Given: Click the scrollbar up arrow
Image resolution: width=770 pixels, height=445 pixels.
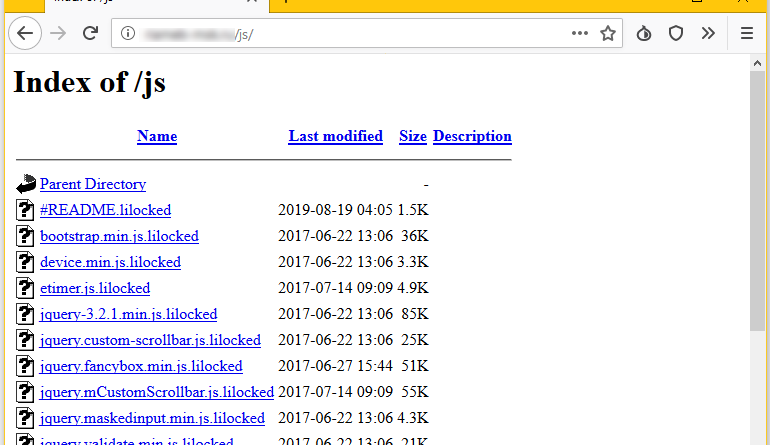Looking at the screenshot, I should [757, 63].
